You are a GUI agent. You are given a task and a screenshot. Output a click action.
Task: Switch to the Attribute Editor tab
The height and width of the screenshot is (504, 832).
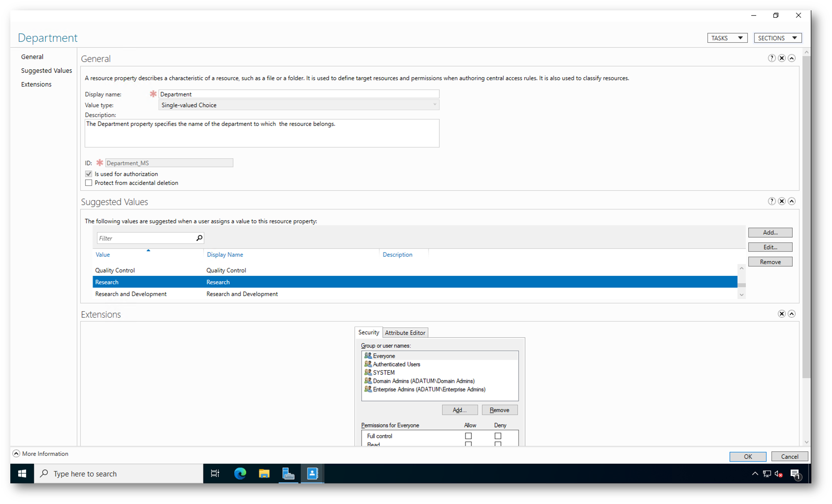pos(405,333)
